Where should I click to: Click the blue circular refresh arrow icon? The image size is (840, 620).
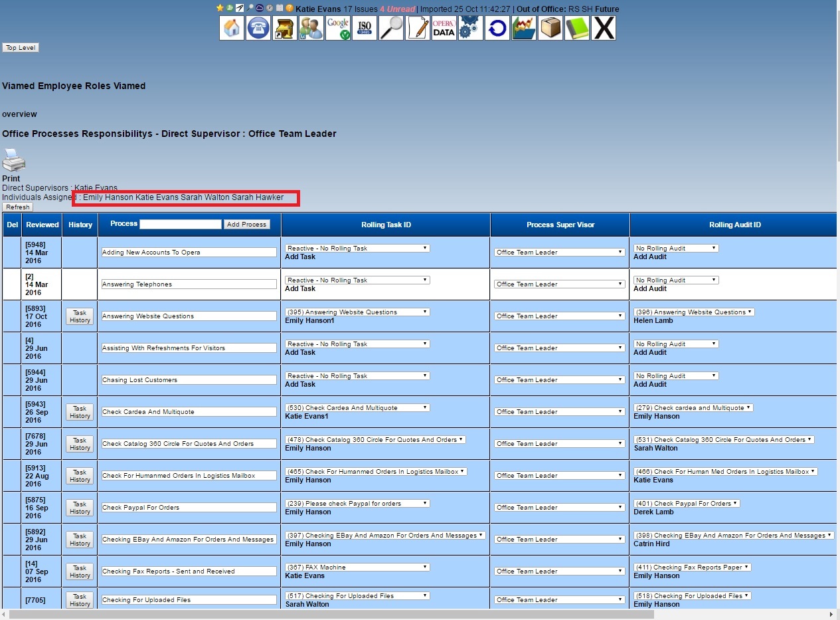tap(497, 28)
